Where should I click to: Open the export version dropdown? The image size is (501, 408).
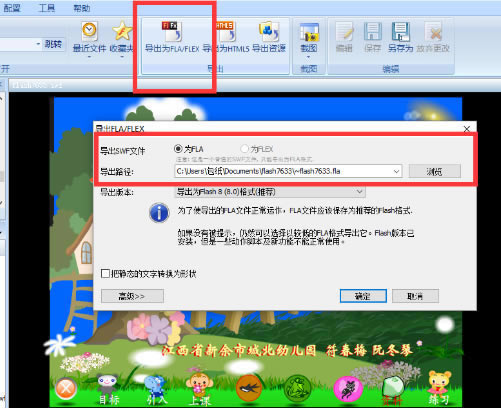[x=270, y=192]
